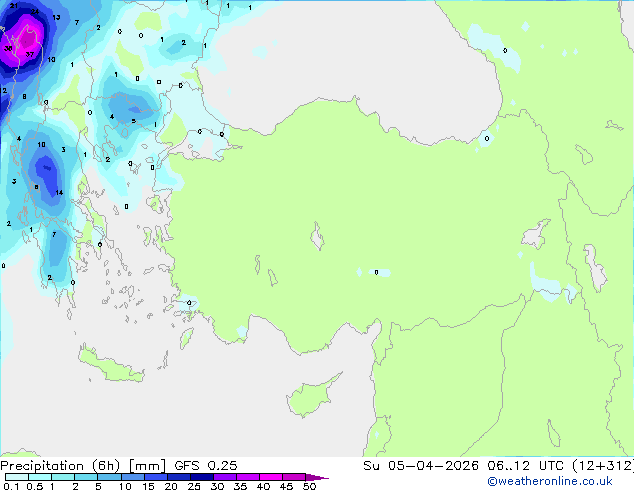Select the 5–10 mm legend color swatch
The width and height of the screenshot is (634, 490).
click(109, 477)
